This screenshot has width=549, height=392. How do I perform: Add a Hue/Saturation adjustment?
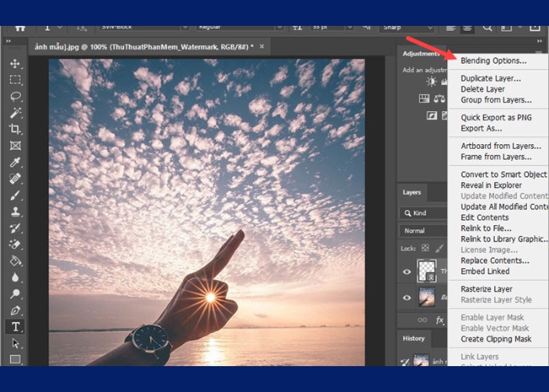pyautogui.click(x=424, y=98)
